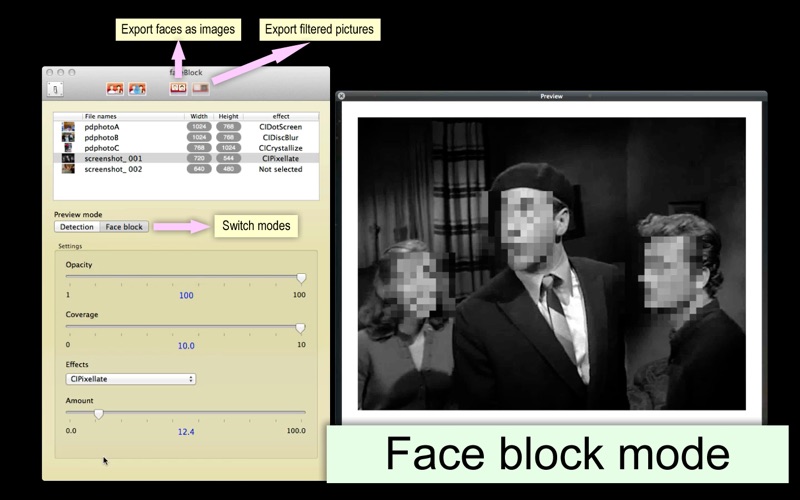Screen dimensions: 800x500
Task: Click the Opacity slider knob
Action: tap(301, 278)
